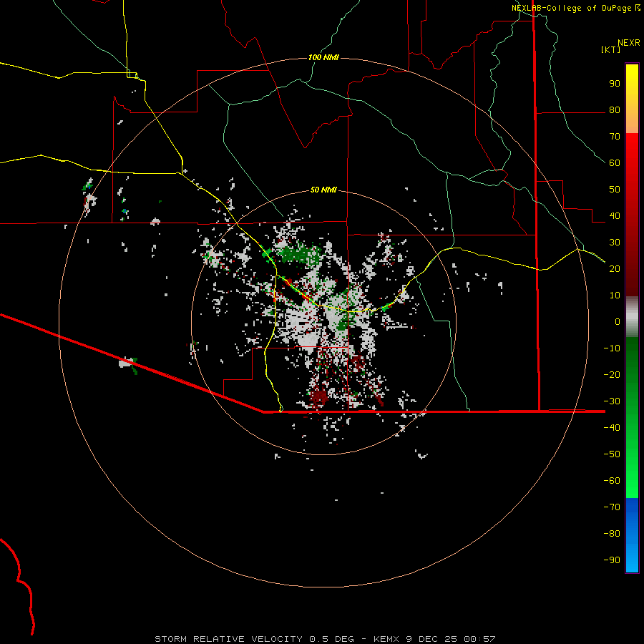The height and width of the screenshot is (644, 644).
Task: Click the -70 value on velocity scale
Action: 612,507
